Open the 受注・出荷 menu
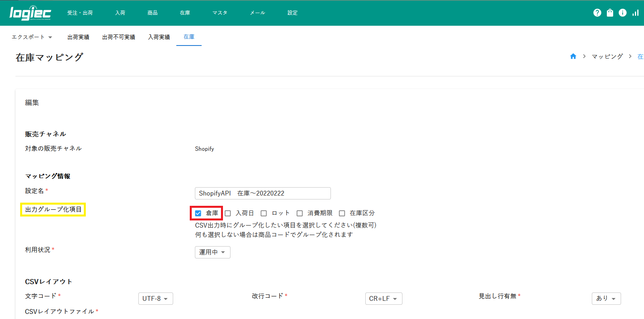The height and width of the screenshot is (319, 644). click(x=80, y=13)
